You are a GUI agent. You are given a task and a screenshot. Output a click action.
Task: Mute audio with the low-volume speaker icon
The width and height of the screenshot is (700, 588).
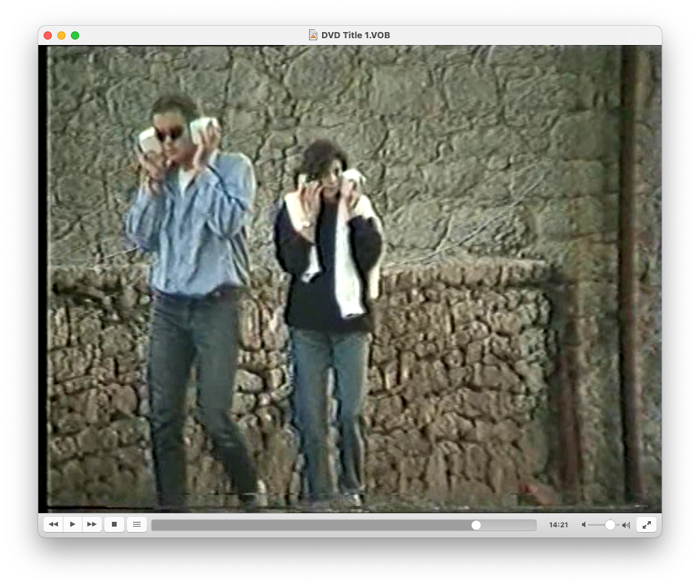coord(584,525)
